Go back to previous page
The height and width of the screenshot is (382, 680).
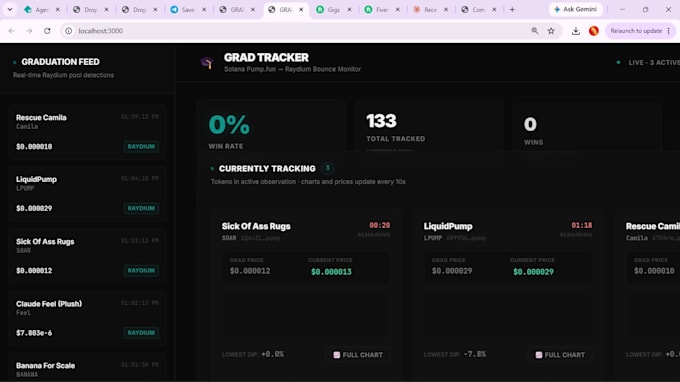tap(12, 31)
